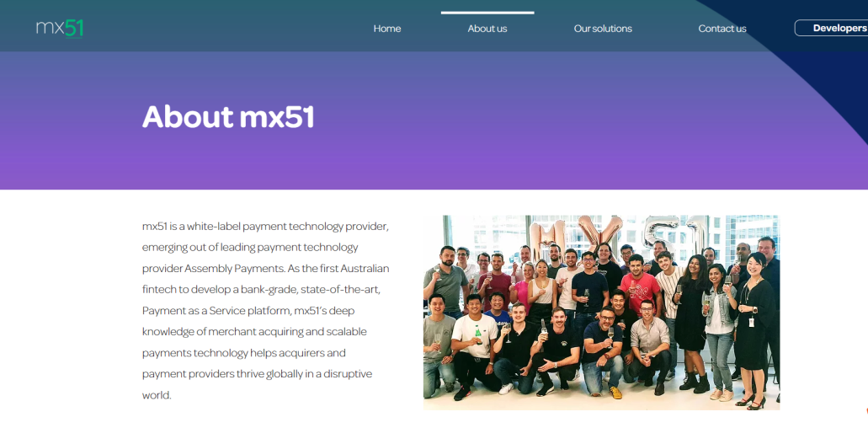Click the purple gradient hero banner

(x=434, y=120)
